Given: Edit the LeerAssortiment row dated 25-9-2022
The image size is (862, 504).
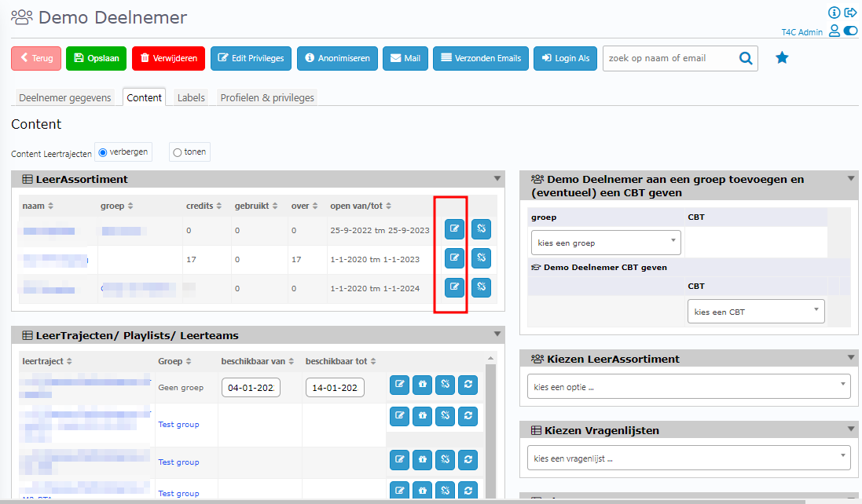Looking at the screenshot, I should point(454,230).
